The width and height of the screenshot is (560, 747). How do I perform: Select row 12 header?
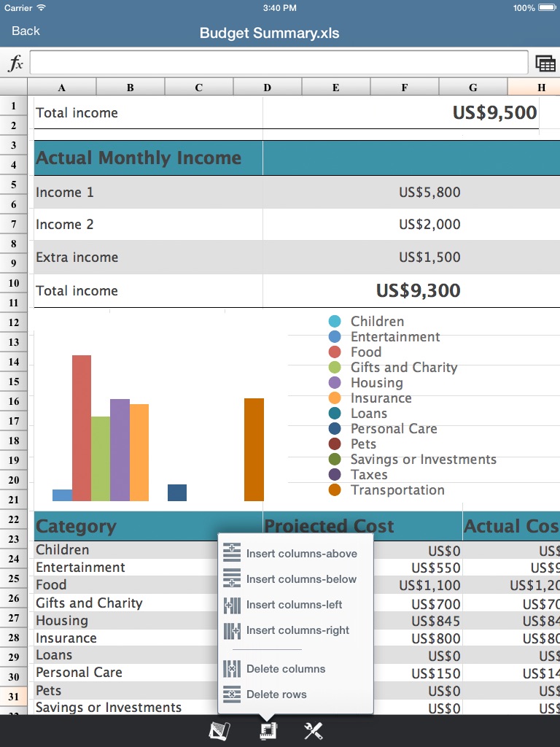click(x=14, y=322)
